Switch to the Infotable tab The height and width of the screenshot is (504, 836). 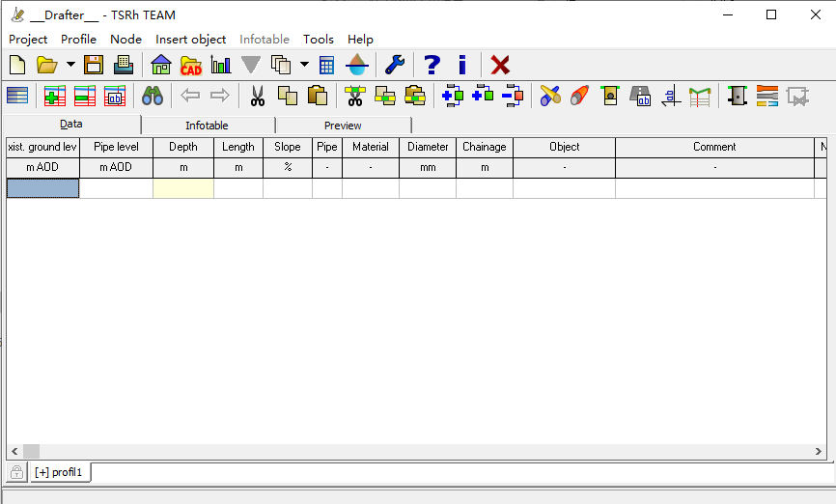(x=207, y=126)
